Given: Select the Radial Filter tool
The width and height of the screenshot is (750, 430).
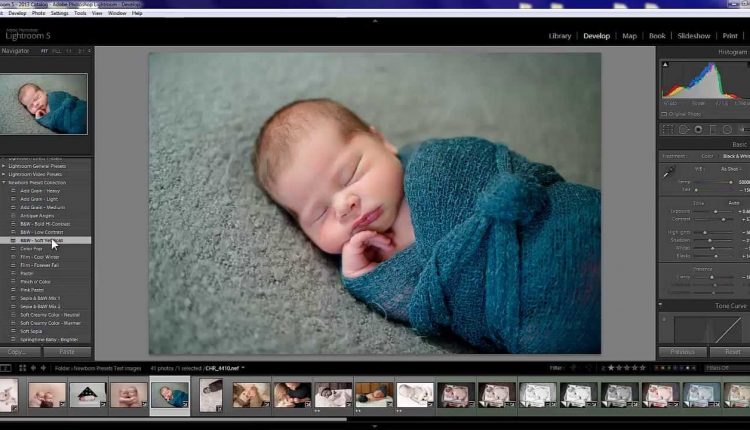Looking at the screenshot, I should 727,130.
